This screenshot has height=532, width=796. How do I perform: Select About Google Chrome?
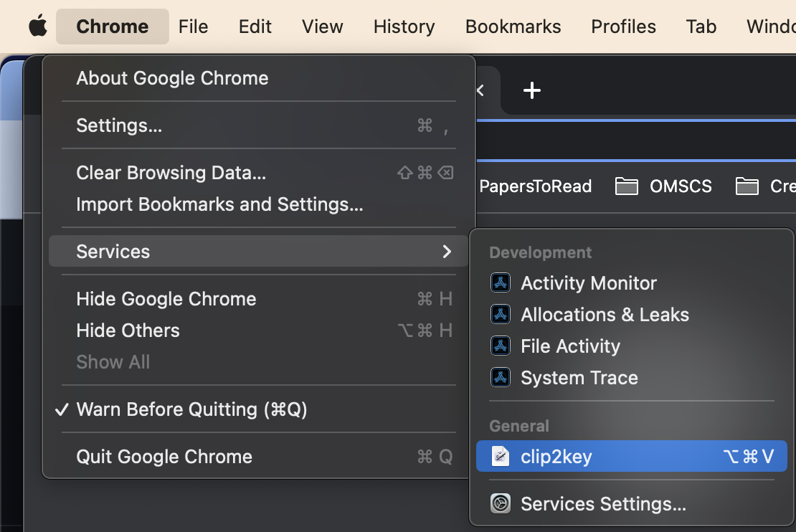click(x=172, y=78)
